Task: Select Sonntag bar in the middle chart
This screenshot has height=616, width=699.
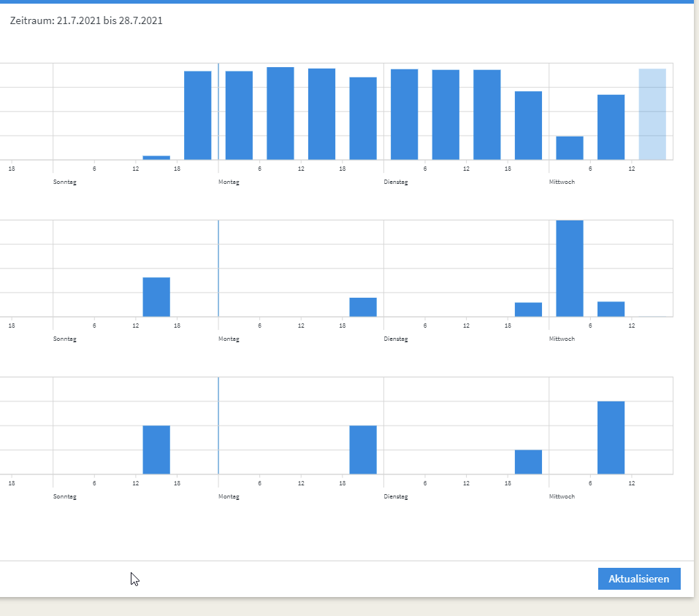Action: pyautogui.click(x=156, y=297)
